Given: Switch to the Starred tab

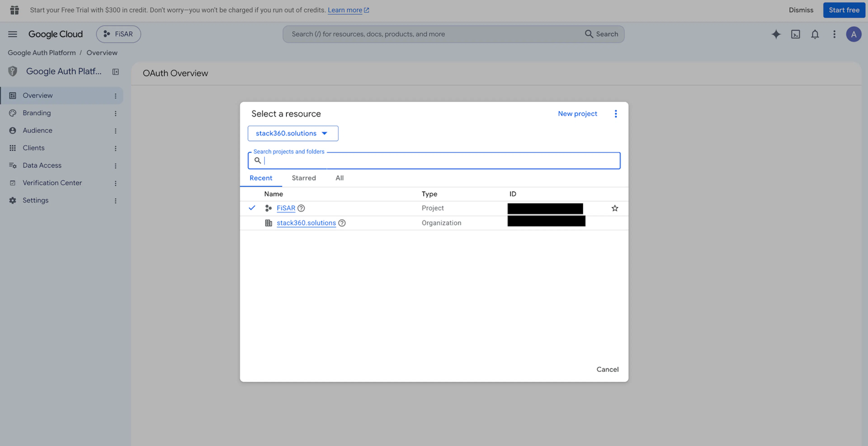Looking at the screenshot, I should (x=304, y=178).
